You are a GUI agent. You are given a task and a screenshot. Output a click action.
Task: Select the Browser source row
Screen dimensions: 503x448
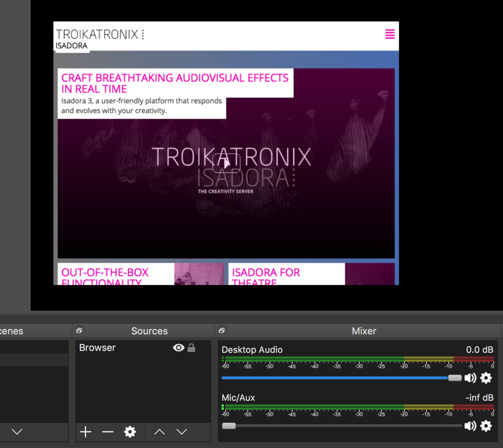tap(143, 348)
